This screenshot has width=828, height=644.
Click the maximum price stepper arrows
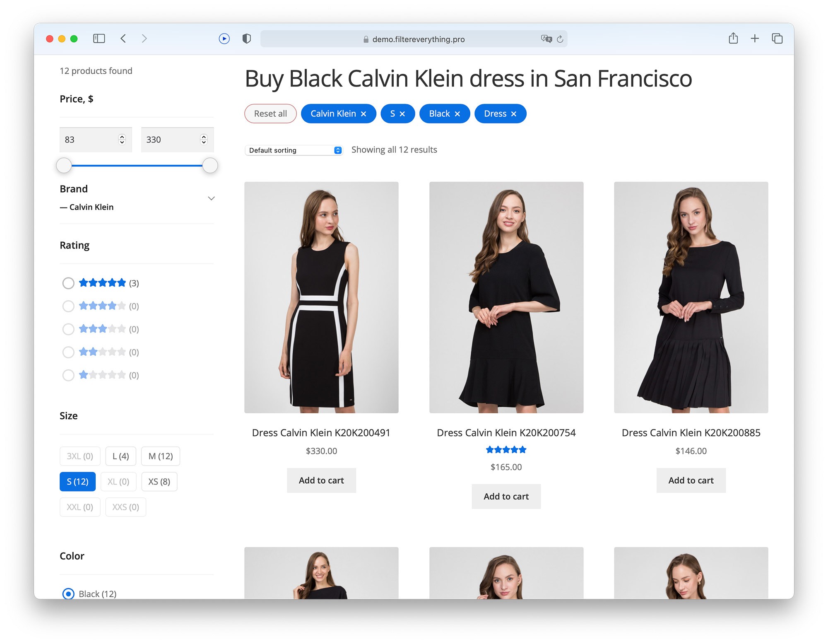(204, 140)
